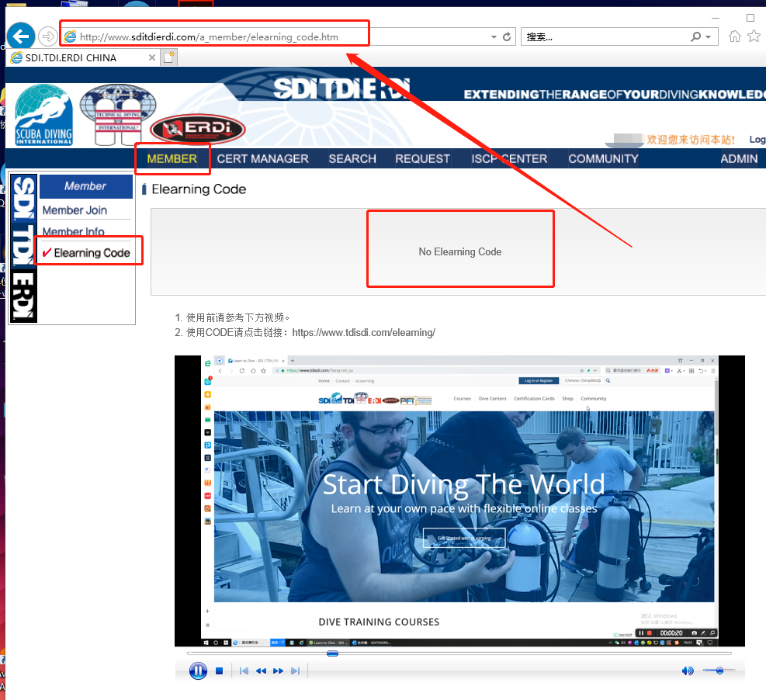Go to the Member Join page
Viewport: 766px width, 700px height.
75,210
